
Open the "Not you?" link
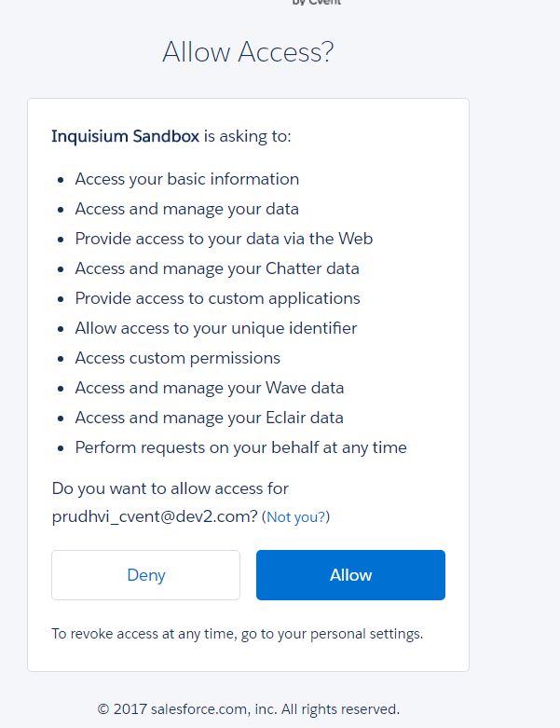[x=297, y=516]
